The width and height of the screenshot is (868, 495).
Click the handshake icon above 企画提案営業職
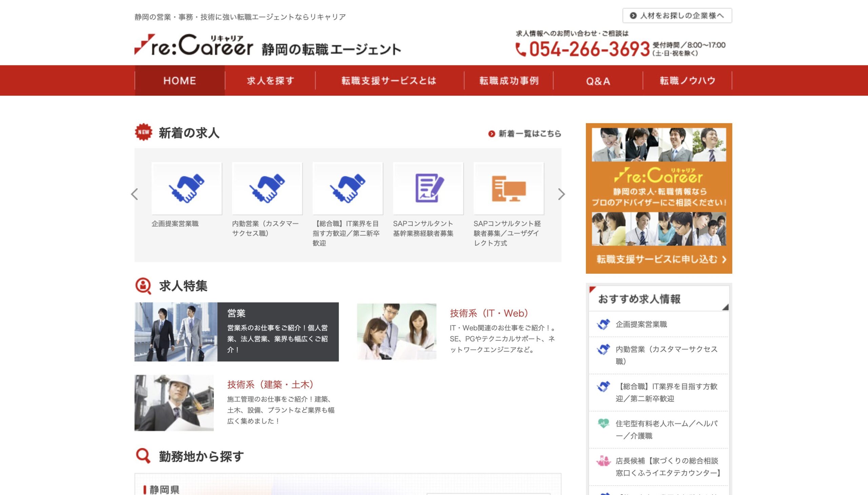click(186, 188)
